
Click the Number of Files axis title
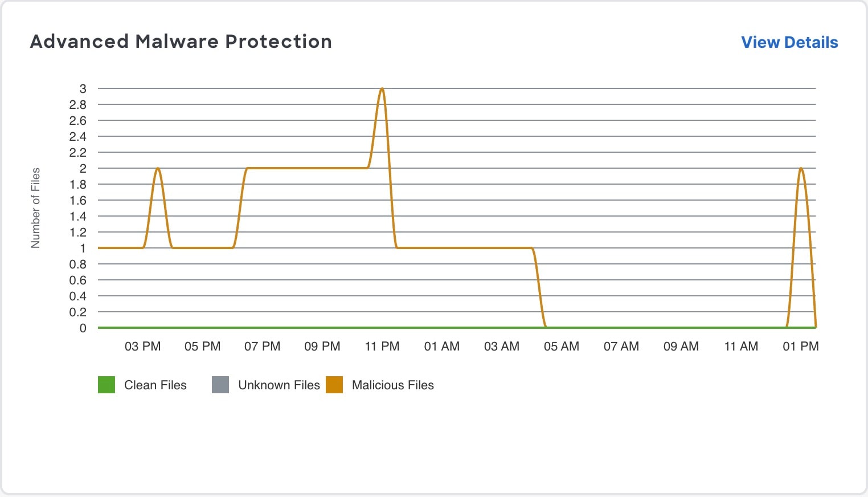tap(35, 208)
